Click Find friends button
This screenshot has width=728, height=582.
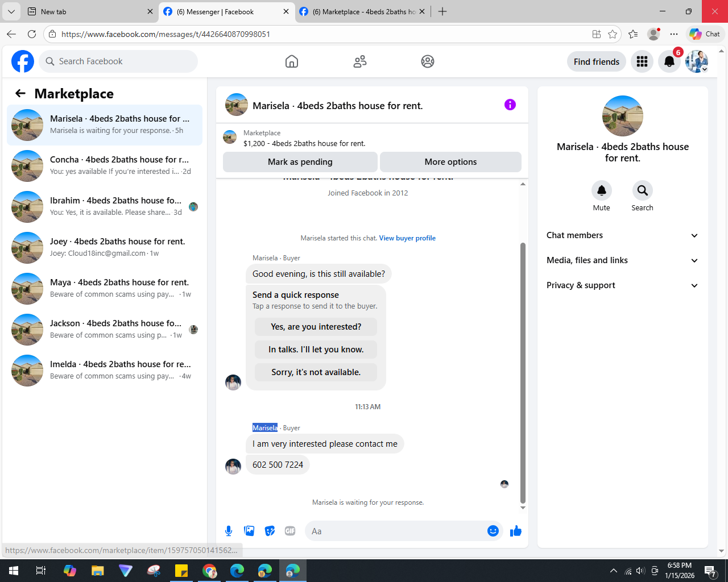tap(597, 61)
